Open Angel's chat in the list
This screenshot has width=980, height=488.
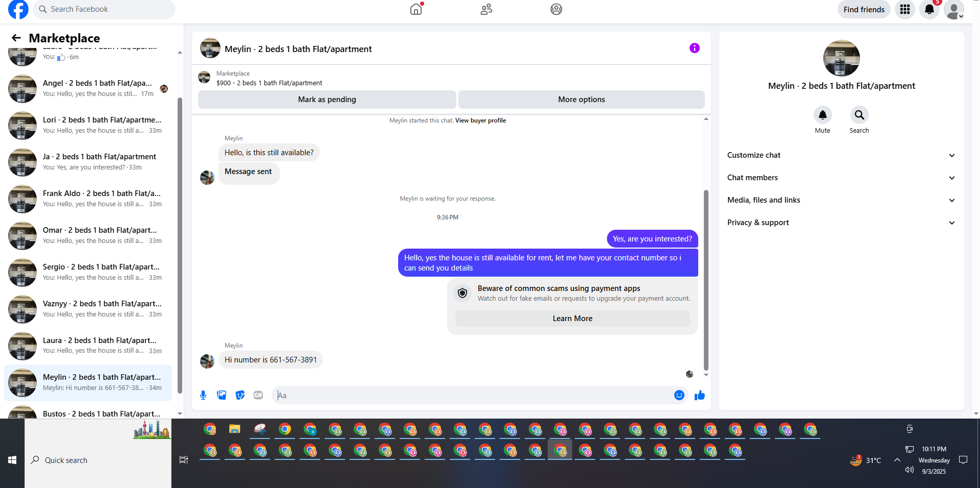pyautogui.click(x=88, y=89)
